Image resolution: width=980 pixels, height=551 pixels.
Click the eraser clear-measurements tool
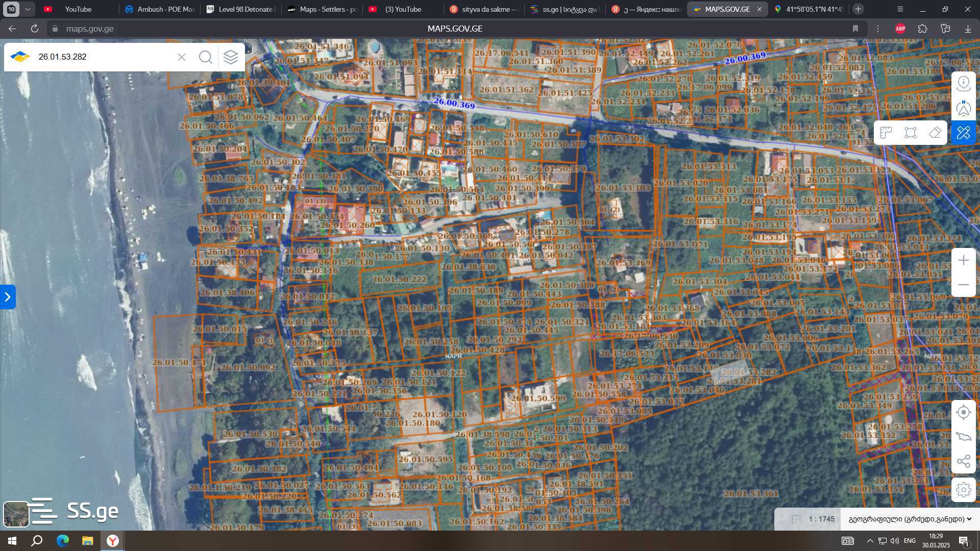935,133
